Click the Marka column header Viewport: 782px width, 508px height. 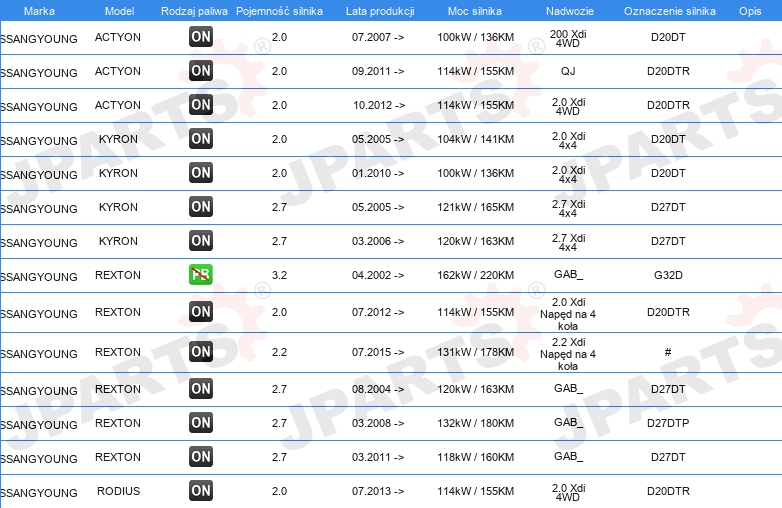click(39, 11)
